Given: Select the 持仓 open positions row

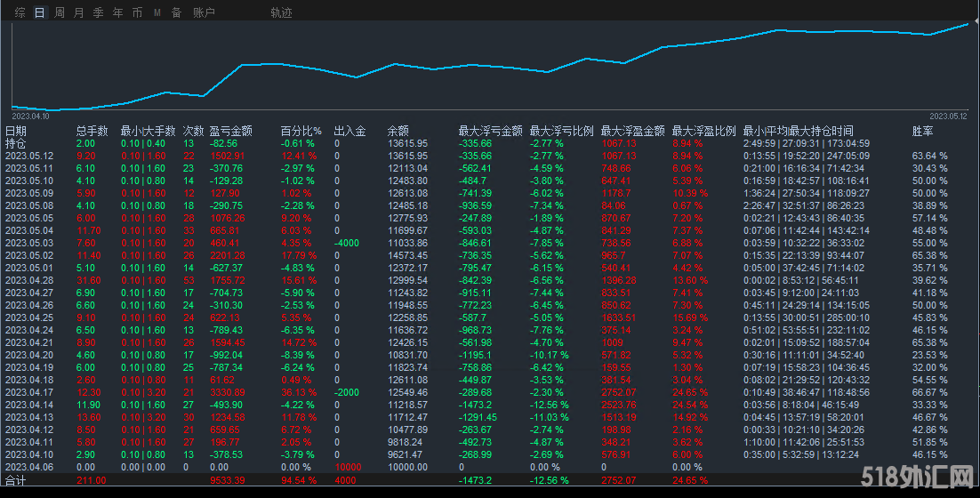Looking at the screenshot, I should point(16,143).
